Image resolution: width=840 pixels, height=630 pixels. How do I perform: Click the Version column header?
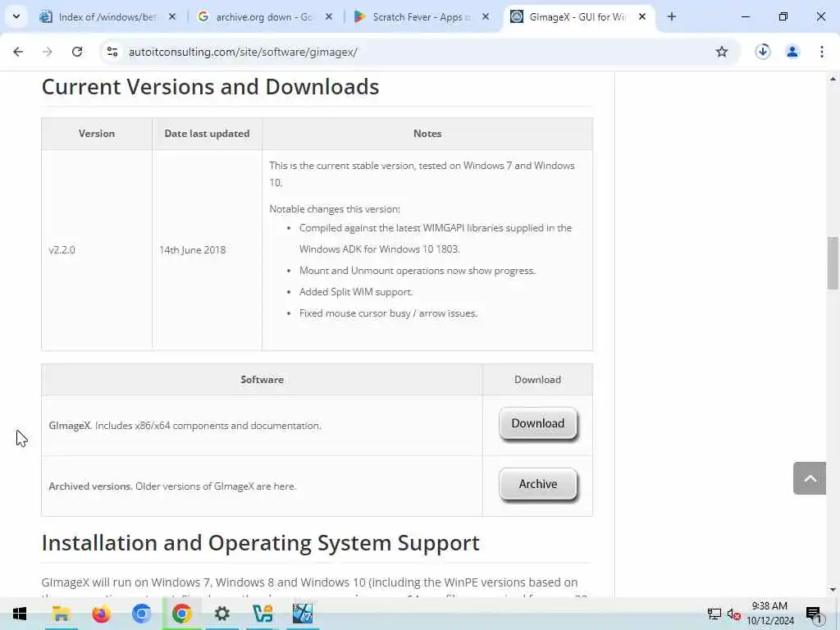pyautogui.click(x=97, y=134)
